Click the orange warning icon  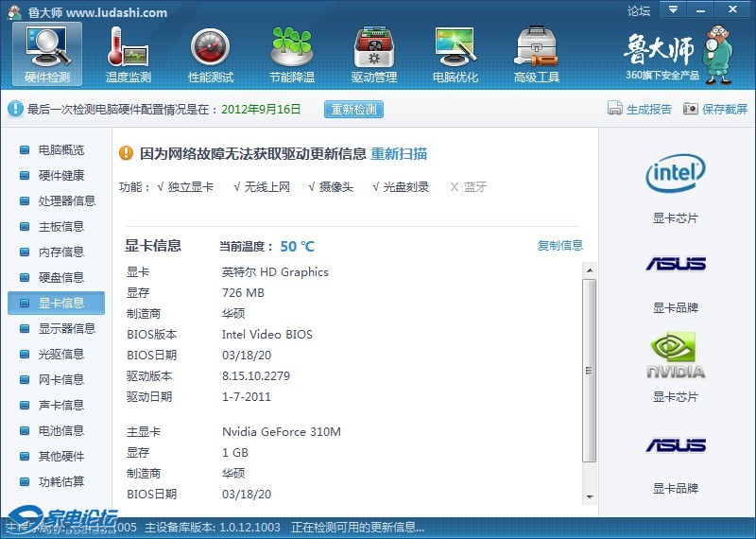tap(126, 153)
